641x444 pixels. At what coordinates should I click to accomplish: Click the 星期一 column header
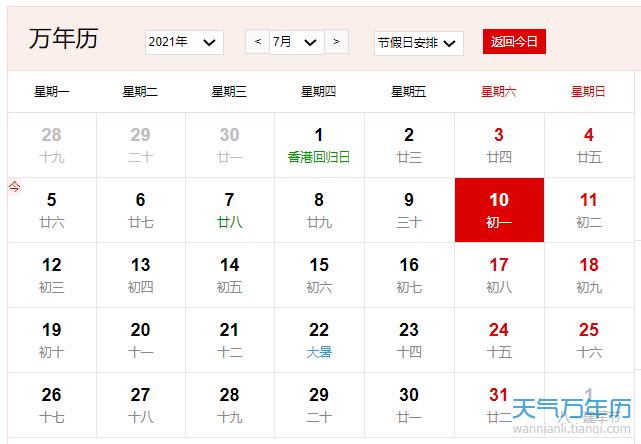(52, 92)
